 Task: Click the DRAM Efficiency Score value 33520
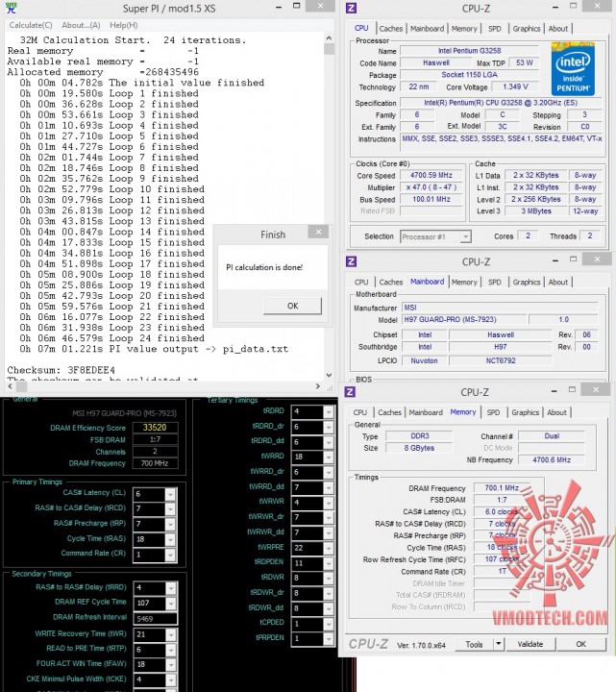(155, 428)
